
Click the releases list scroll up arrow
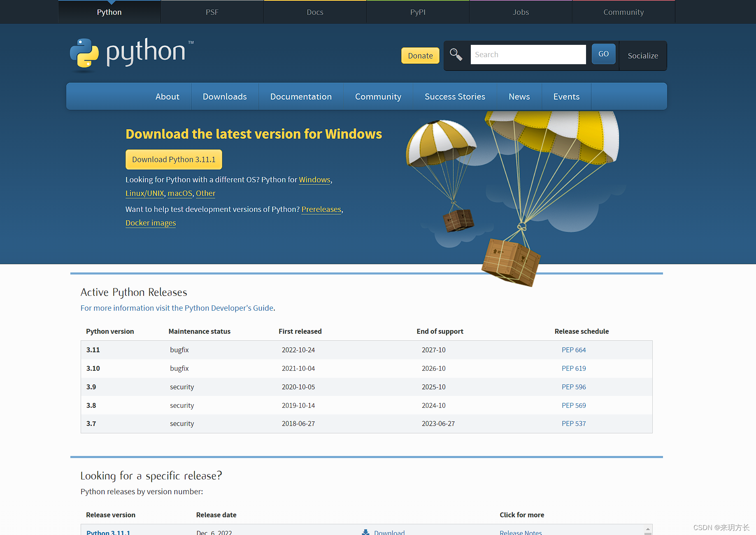click(x=648, y=529)
